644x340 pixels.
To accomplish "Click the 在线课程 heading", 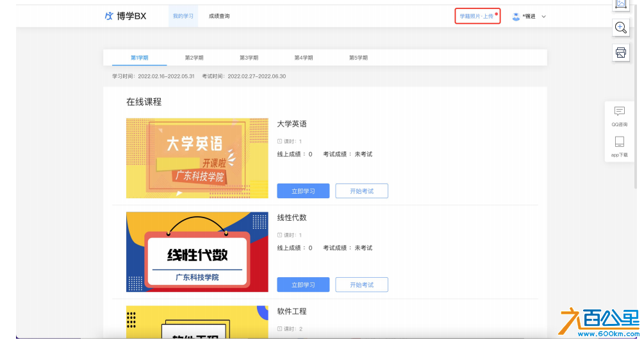I will pos(144,102).
